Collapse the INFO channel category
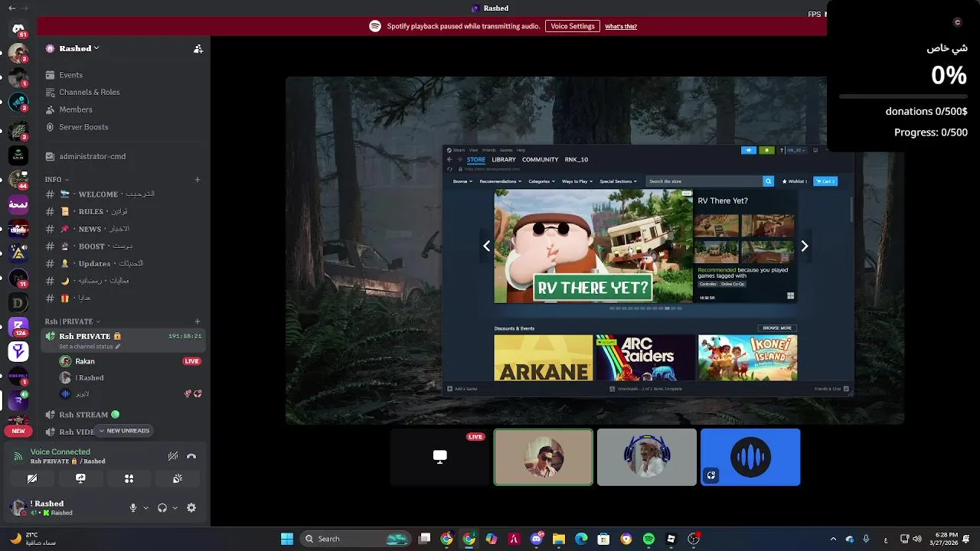The width and height of the screenshot is (980, 551). point(57,180)
